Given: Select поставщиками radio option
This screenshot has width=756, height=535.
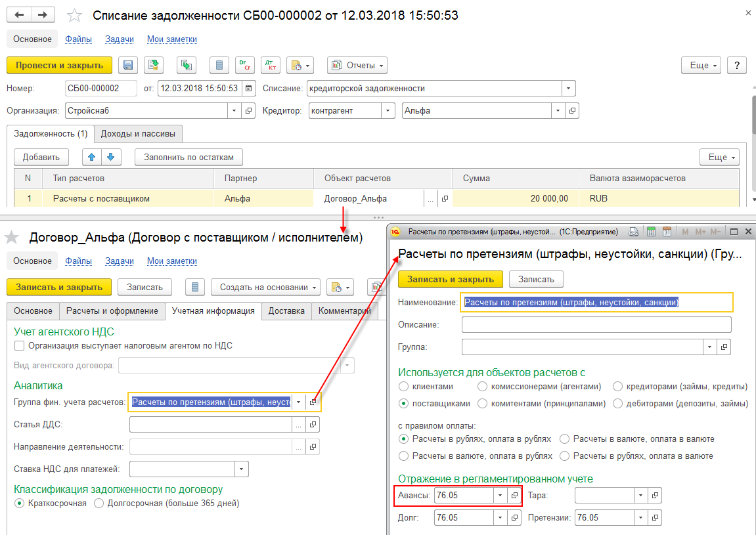Looking at the screenshot, I should (x=403, y=404).
